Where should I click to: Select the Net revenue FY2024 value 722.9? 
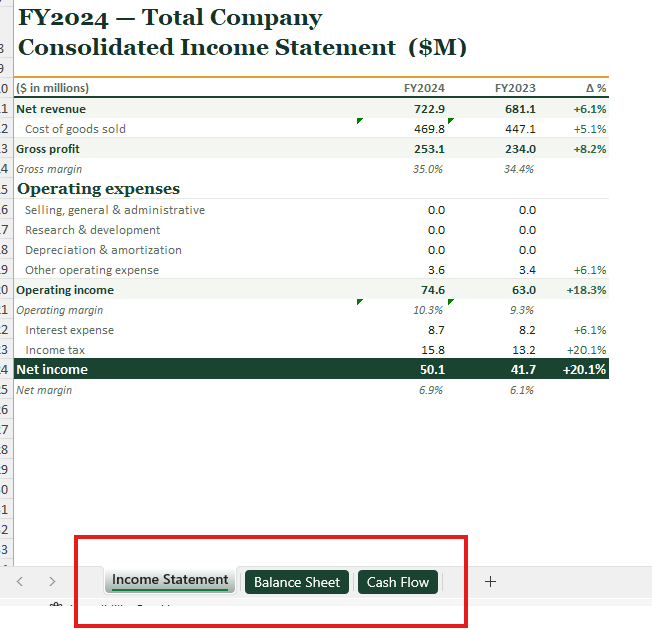pyautogui.click(x=429, y=109)
